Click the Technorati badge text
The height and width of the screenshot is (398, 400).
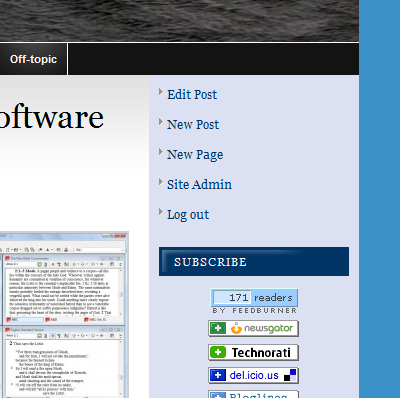coord(261,353)
